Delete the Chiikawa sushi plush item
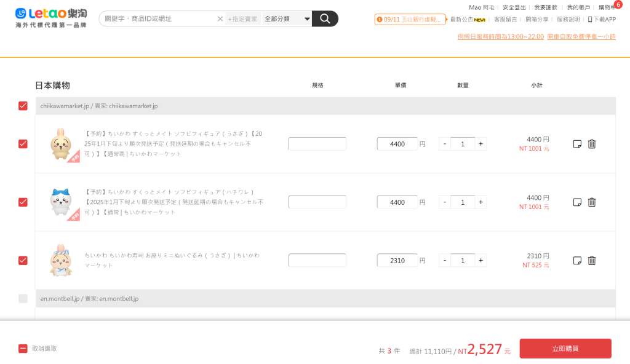Viewport: 630px width, 364px height. 592,261
